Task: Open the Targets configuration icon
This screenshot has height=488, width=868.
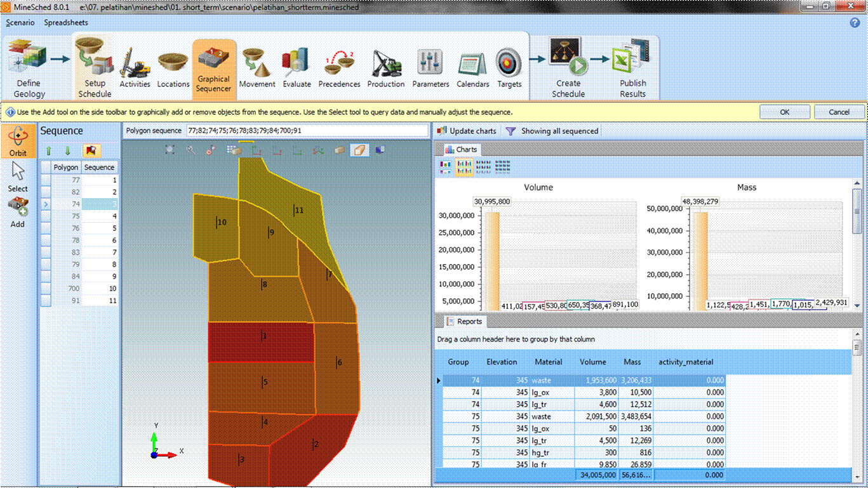Action: click(x=509, y=63)
